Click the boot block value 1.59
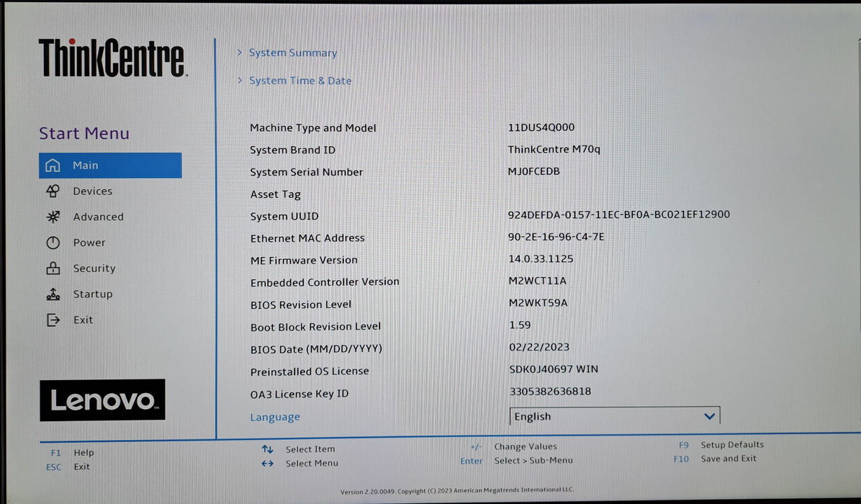Screen dimensions: 861x504 tap(520, 325)
